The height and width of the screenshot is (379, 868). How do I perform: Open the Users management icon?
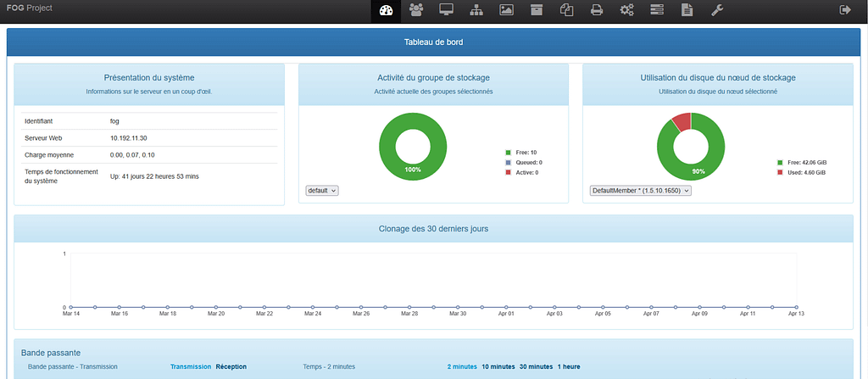pyautogui.click(x=415, y=10)
